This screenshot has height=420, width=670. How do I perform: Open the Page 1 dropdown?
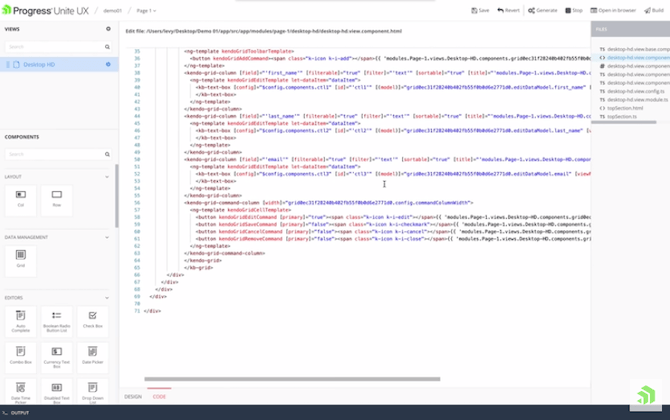pyautogui.click(x=146, y=11)
